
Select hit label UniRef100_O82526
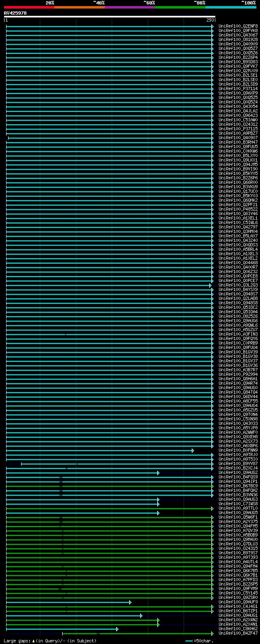pos(238,317)
